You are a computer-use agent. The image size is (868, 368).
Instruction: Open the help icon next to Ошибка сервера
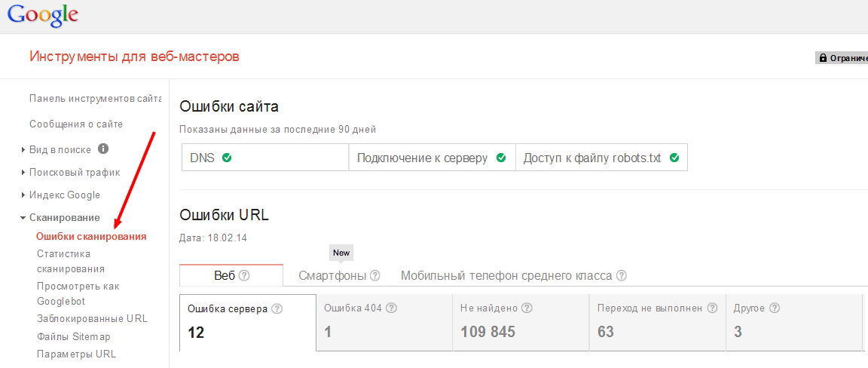pyautogui.click(x=277, y=308)
